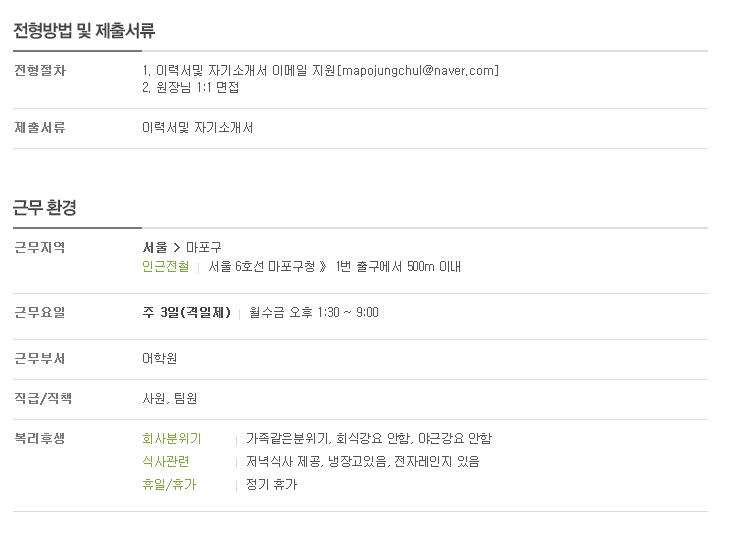Click the mapojungchul@naver.com email address
Image resolution: width=746 pixels, height=533 pixels.
[418, 71]
